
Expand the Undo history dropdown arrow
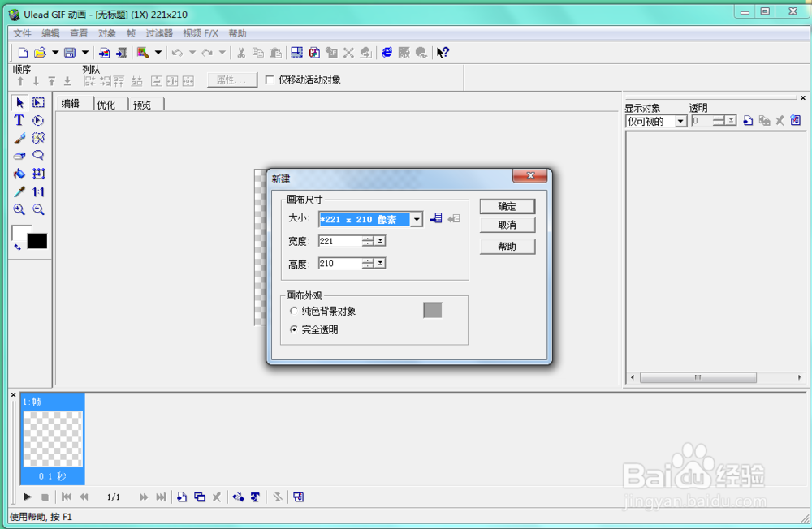pos(192,53)
